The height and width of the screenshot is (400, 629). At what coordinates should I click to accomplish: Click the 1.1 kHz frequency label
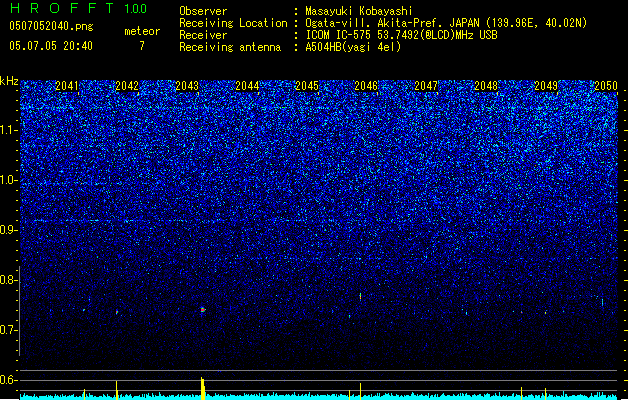tap(9, 130)
